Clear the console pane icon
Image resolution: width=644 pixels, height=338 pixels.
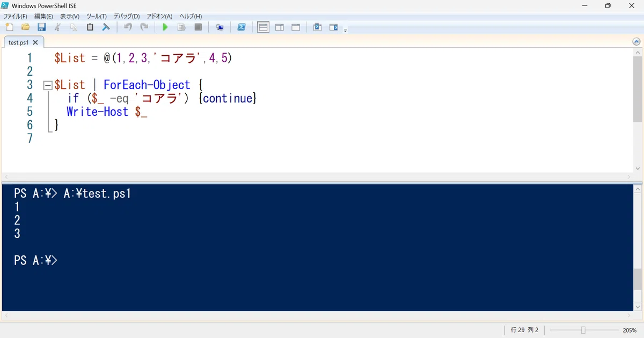(106, 27)
